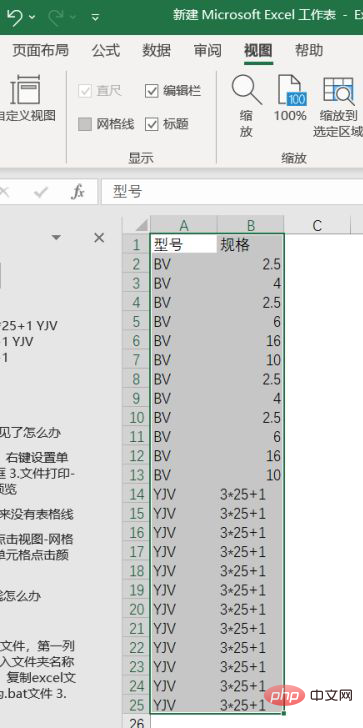The height and width of the screenshot is (728, 363).
Task: Click the formula bar input showing 型号
Action: click(x=232, y=192)
